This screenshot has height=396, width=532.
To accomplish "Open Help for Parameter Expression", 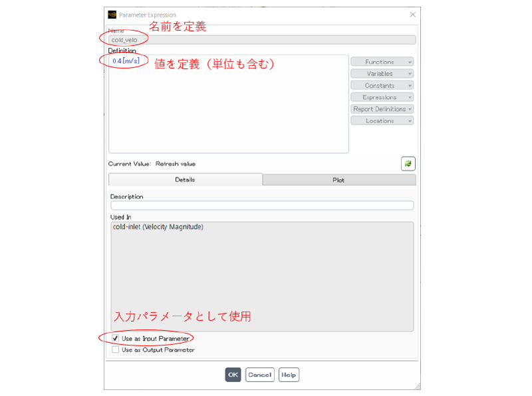I will pyautogui.click(x=289, y=374).
